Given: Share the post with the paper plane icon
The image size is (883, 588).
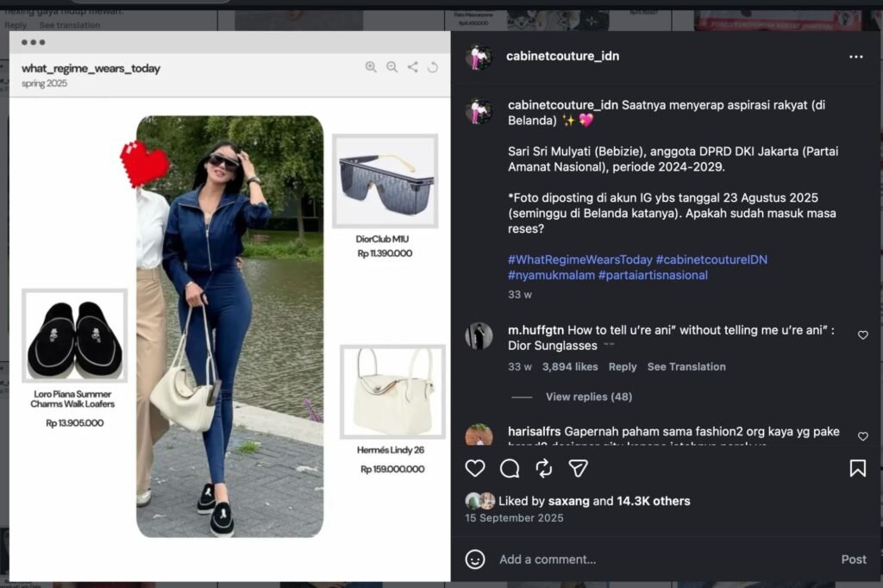Looking at the screenshot, I should (578, 468).
